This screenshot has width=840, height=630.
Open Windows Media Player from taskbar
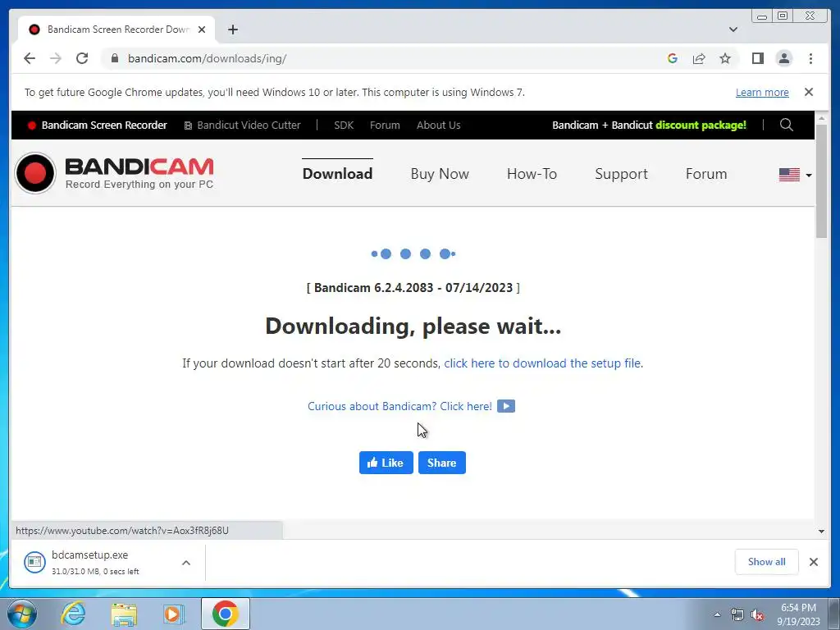(174, 614)
